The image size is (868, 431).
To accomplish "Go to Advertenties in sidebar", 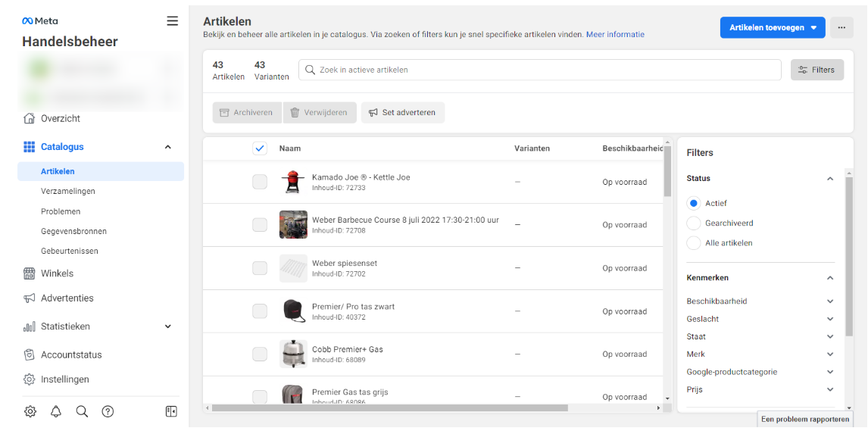I will tap(67, 298).
